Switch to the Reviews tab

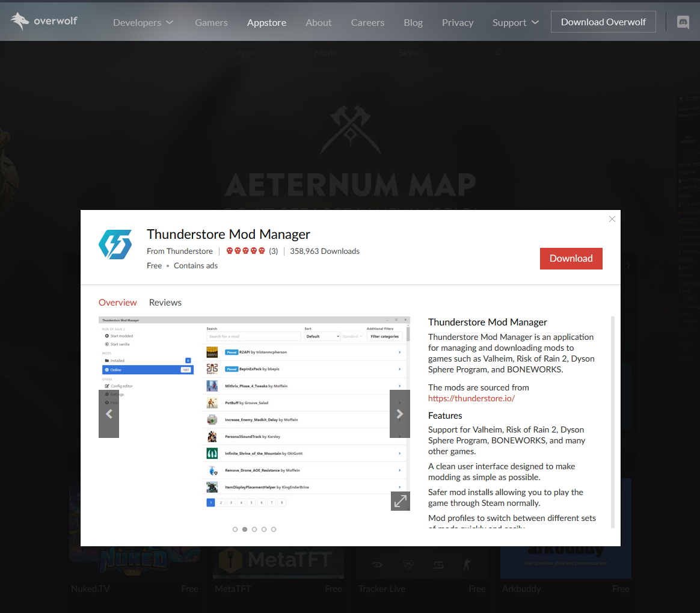[x=165, y=302]
